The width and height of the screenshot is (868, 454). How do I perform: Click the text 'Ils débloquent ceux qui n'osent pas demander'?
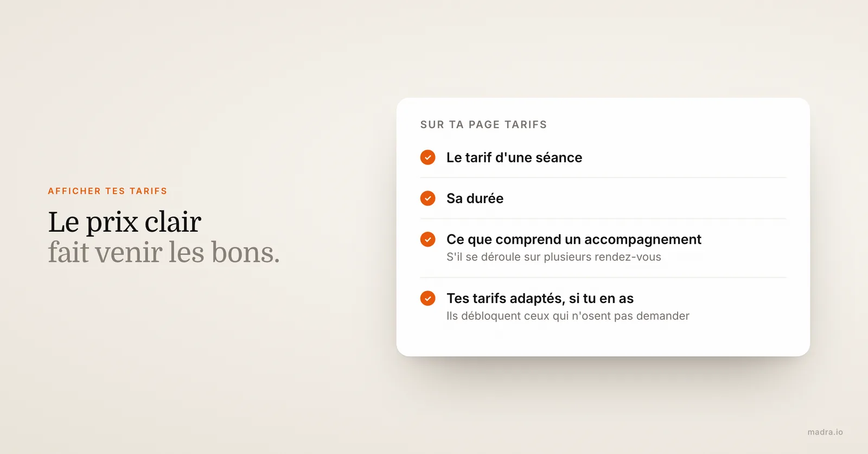(567, 316)
